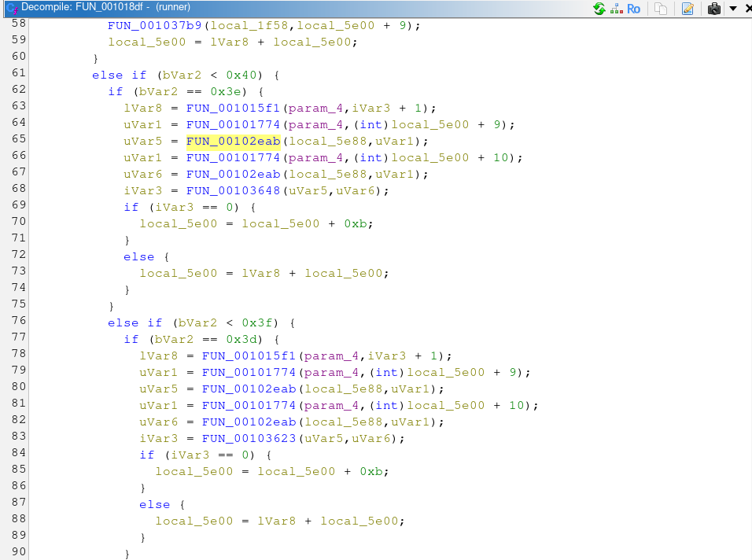Select FUN_00102eab on line 80
This screenshot has height=560, width=752.
click(x=249, y=389)
